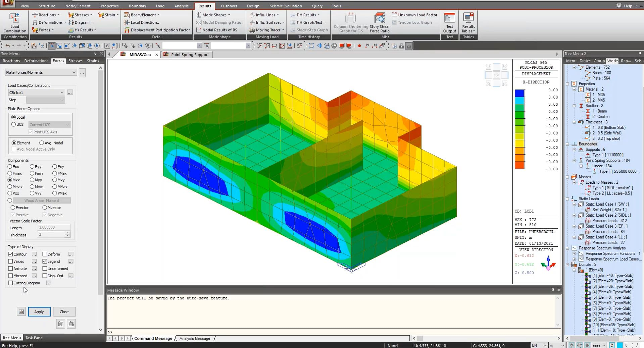Enable the Undeformed display checkbox
This screenshot has height=348, width=644.
point(44,269)
